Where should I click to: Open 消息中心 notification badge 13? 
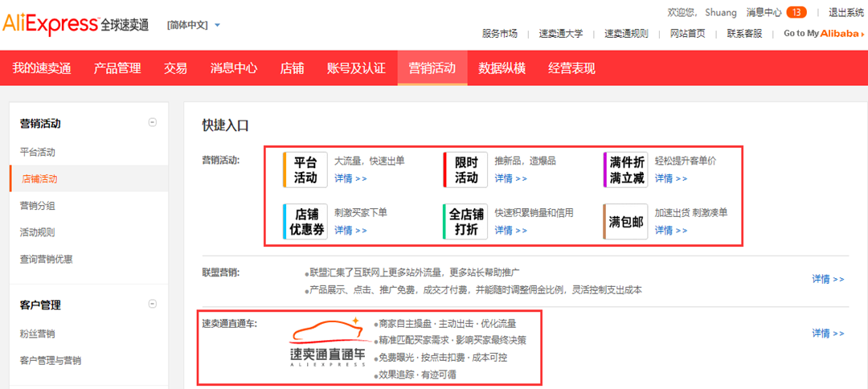(796, 12)
